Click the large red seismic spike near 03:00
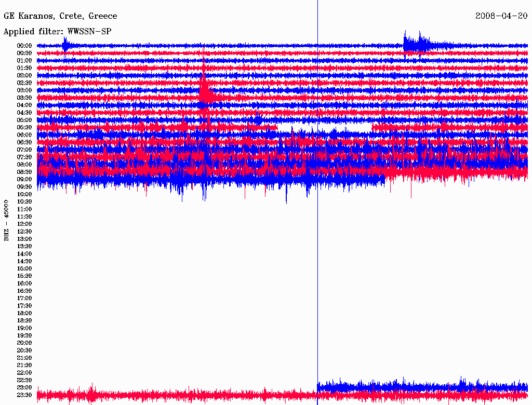The width and height of the screenshot is (532, 405). pos(204,86)
